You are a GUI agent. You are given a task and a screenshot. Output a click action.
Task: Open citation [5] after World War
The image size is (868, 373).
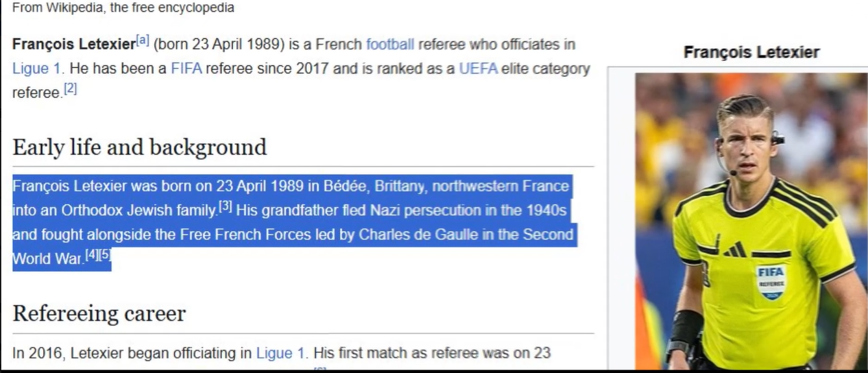[x=105, y=256]
